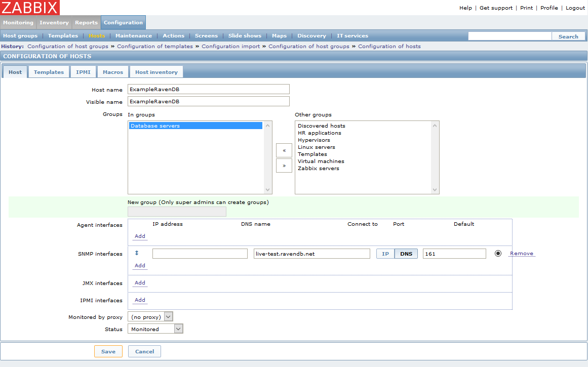Toggle Connect to DNS option
This screenshot has width=588, height=367.
(x=406, y=254)
